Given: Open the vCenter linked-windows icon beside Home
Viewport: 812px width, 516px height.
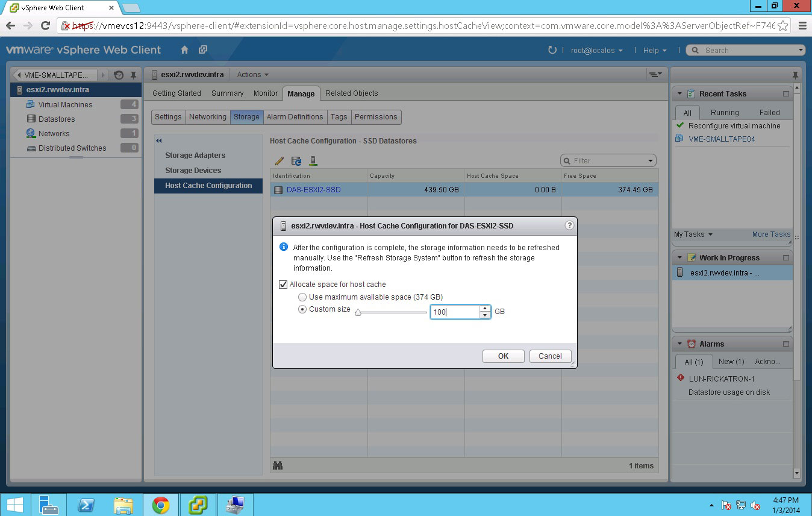Looking at the screenshot, I should coord(203,50).
